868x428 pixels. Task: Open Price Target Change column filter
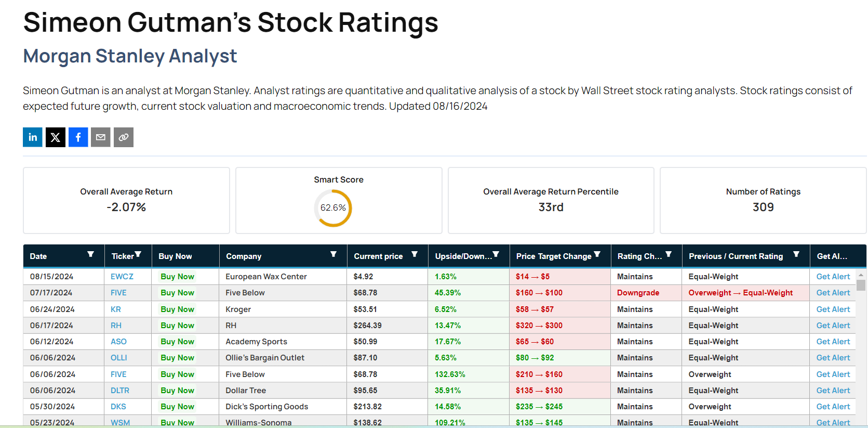tap(597, 254)
